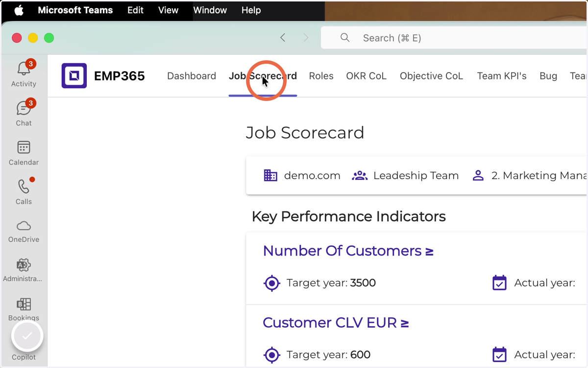Open Chat in the Teams sidebar
Screen dimensions: 588x368
[x=24, y=113]
